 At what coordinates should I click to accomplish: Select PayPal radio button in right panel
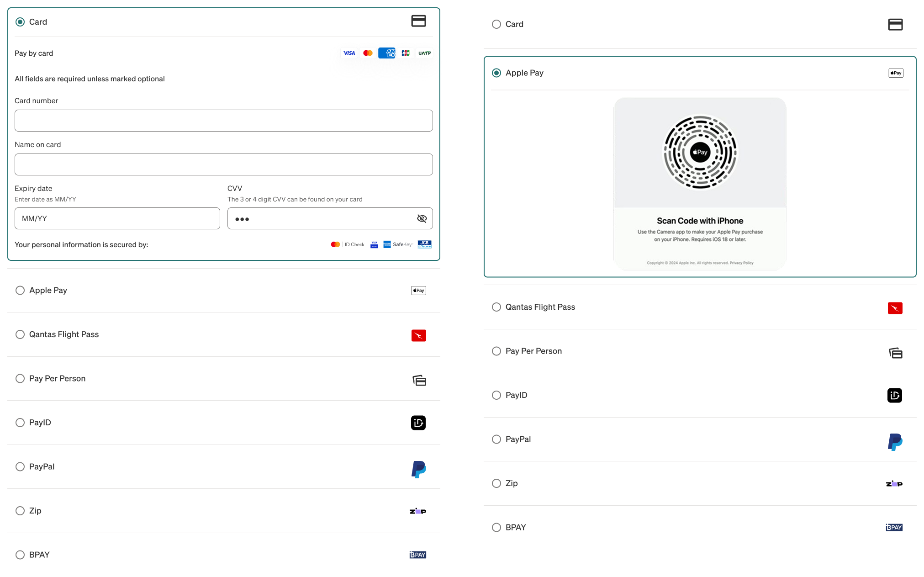click(496, 439)
